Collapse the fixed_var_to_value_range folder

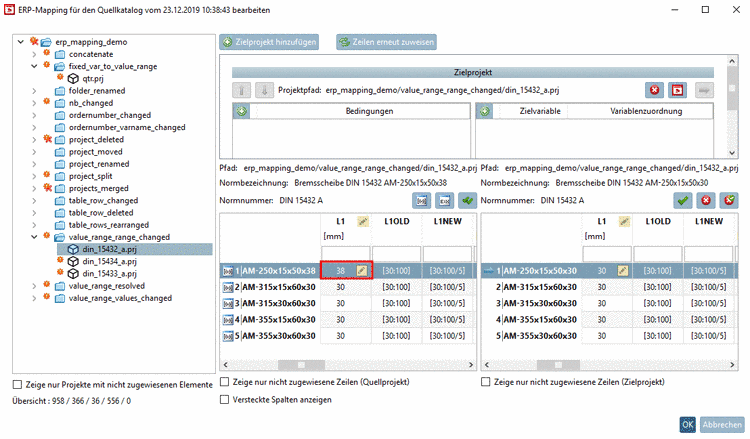click(x=34, y=66)
